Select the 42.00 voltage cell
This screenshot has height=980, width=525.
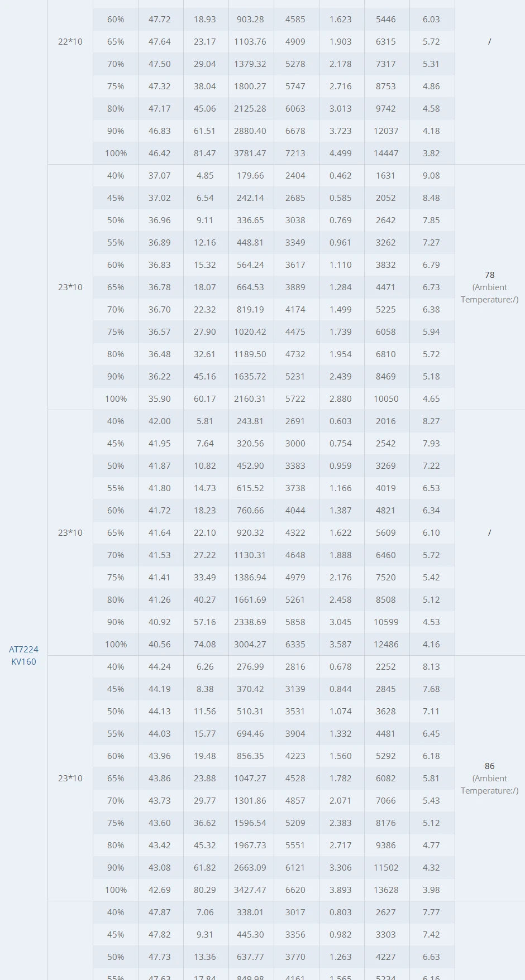click(x=160, y=421)
